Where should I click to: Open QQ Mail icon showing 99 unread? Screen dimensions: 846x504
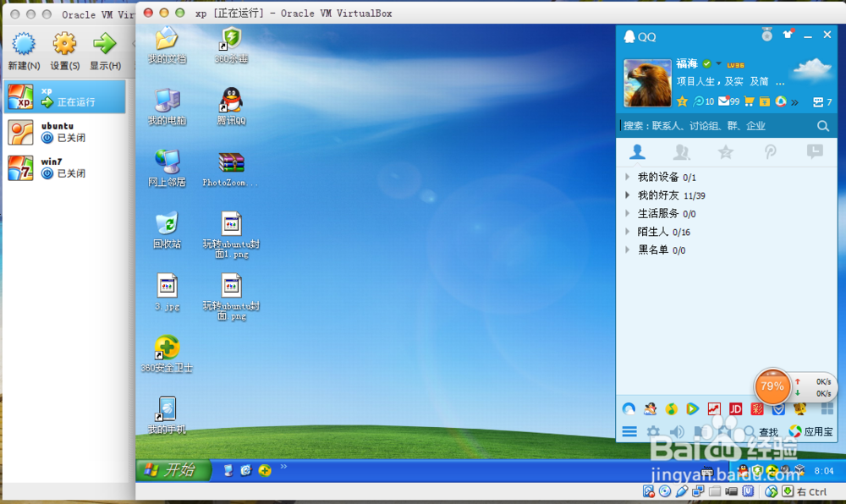pos(723,101)
